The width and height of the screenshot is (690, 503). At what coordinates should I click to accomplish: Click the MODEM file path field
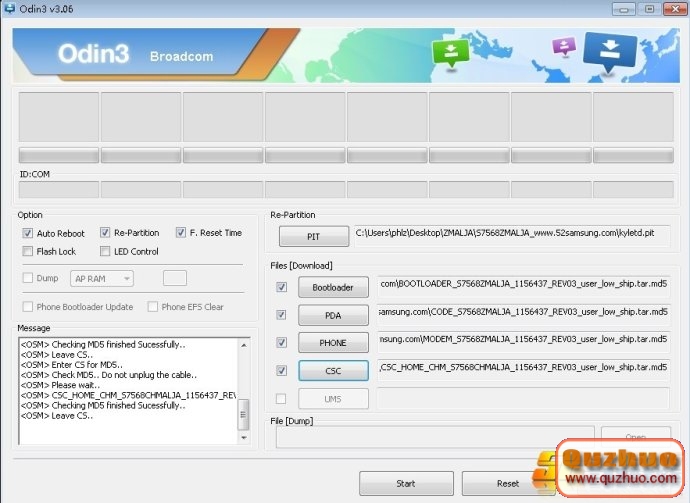click(x=524, y=340)
